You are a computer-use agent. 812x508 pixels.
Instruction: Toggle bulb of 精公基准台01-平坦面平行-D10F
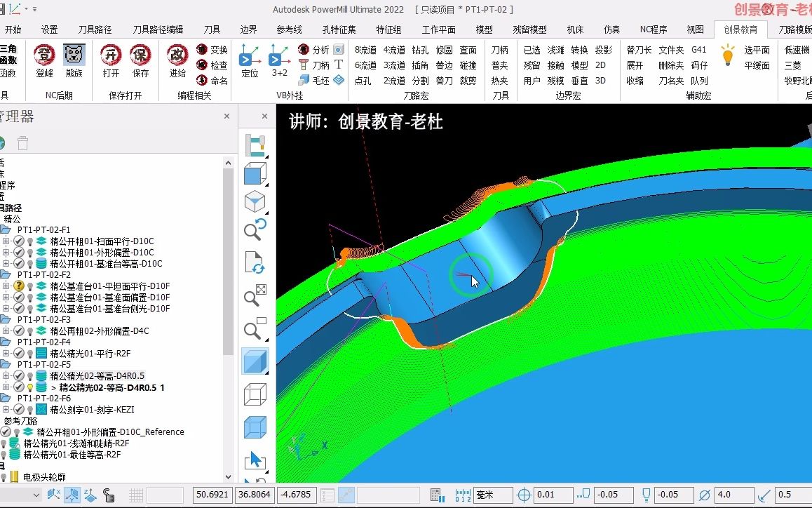(30, 286)
